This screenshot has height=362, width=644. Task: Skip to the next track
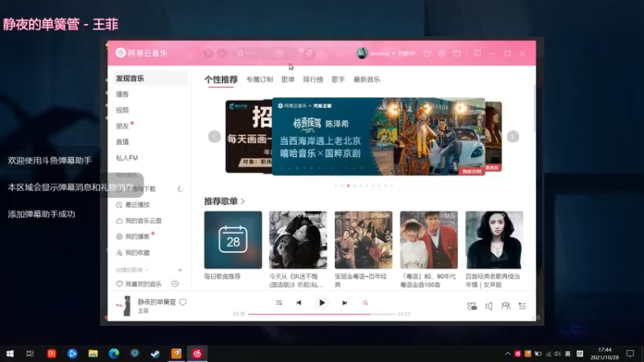[x=345, y=303]
